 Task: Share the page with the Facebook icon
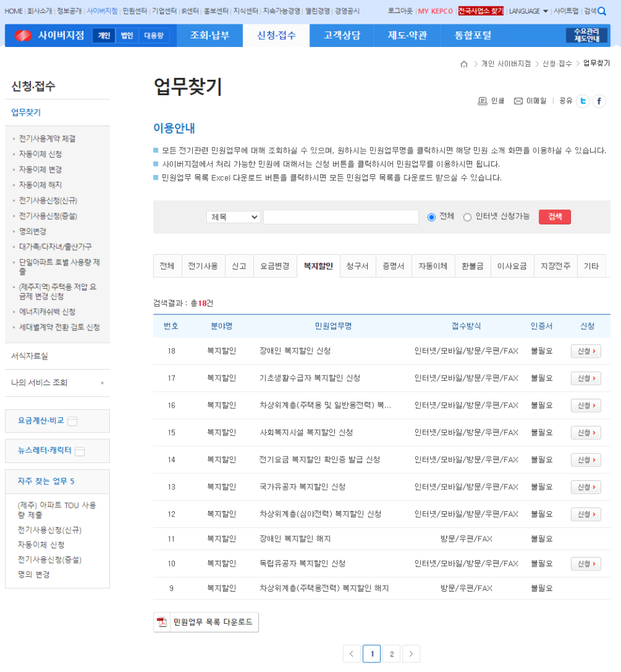pyautogui.click(x=598, y=101)
